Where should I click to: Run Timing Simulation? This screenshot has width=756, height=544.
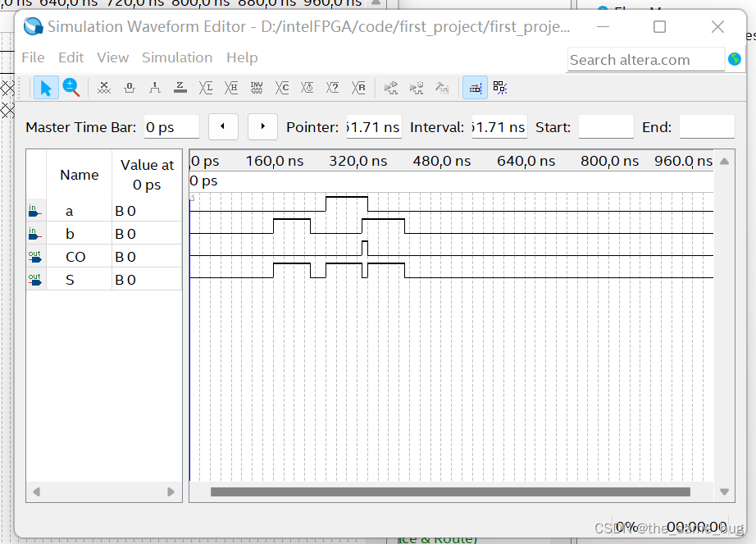416,88
